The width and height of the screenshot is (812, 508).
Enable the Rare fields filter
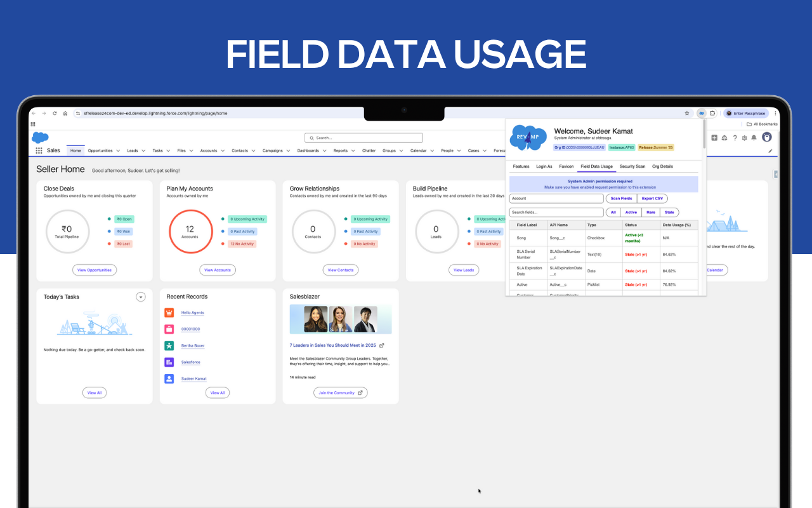click(651, 212)
